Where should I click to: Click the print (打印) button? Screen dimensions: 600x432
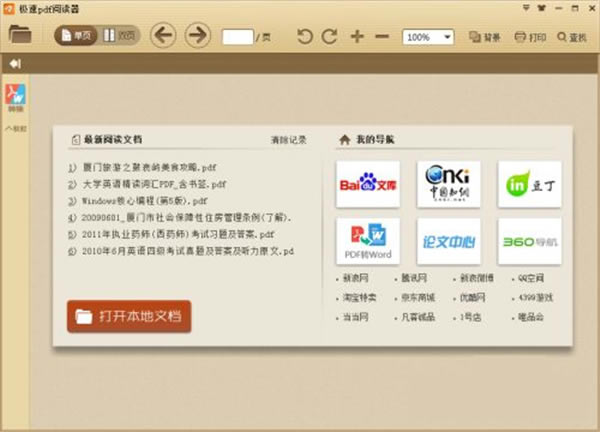pos(530,37)
